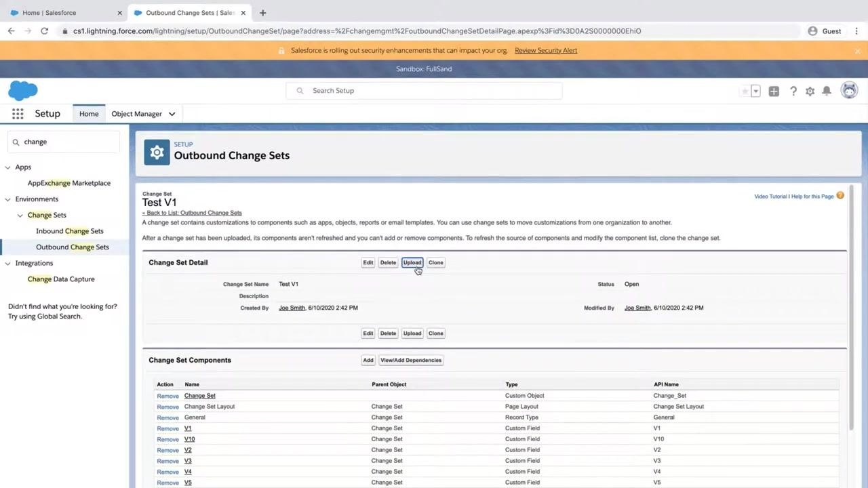
Task: Open the Review Security Alert link
Action: pyautogui.click(x=546, y=51)
